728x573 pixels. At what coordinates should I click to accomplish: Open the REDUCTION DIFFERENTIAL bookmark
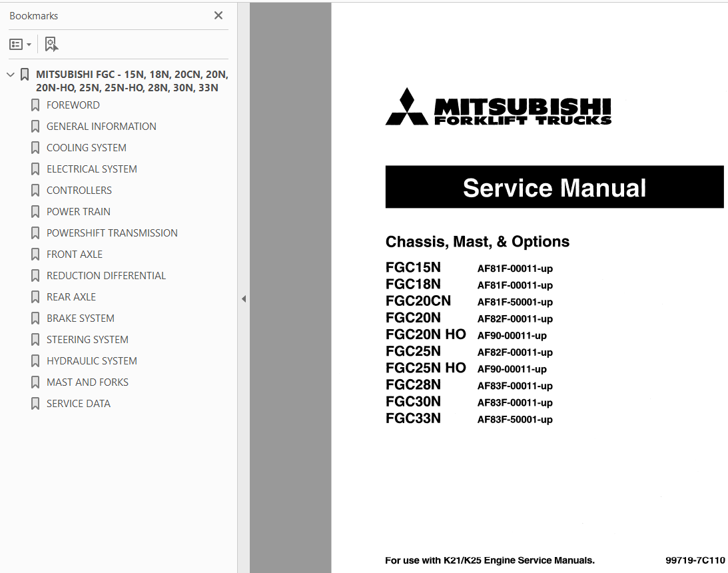pyautogui.click(x=106, y=276)
